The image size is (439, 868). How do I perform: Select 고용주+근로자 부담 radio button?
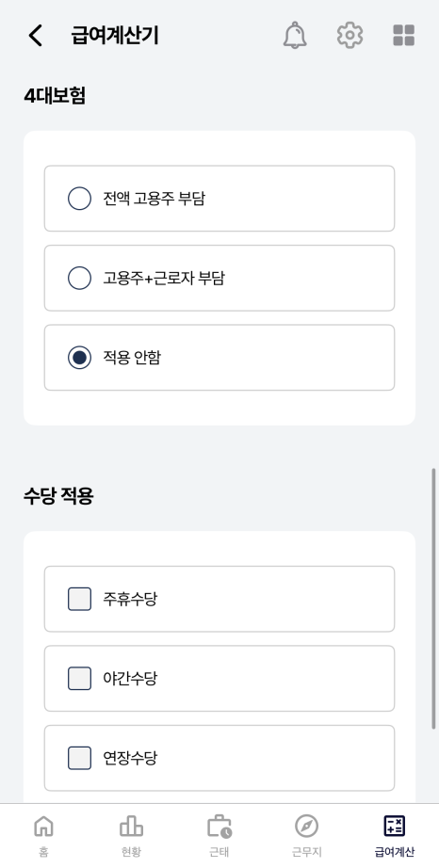(x=80, y=278)
